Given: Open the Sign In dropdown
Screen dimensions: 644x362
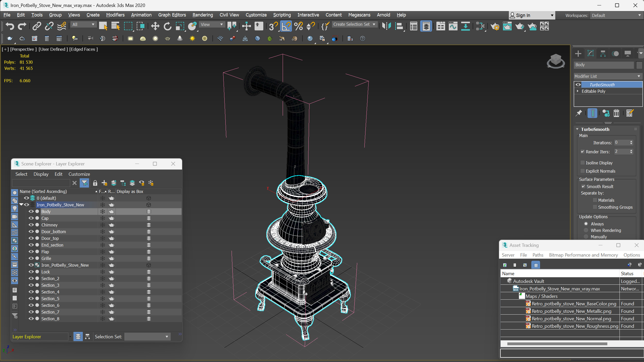Looking at the screenshot, I should (x=532, y=15).
